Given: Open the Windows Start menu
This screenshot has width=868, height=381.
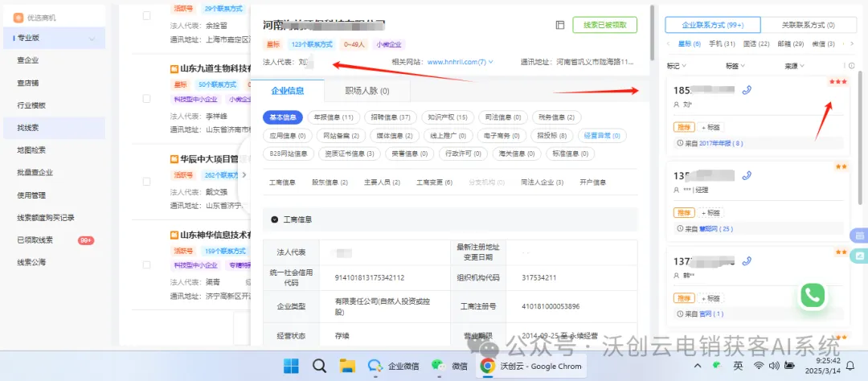Looking at the screenshot, I should pyautogui.click(x=291, y=366).
